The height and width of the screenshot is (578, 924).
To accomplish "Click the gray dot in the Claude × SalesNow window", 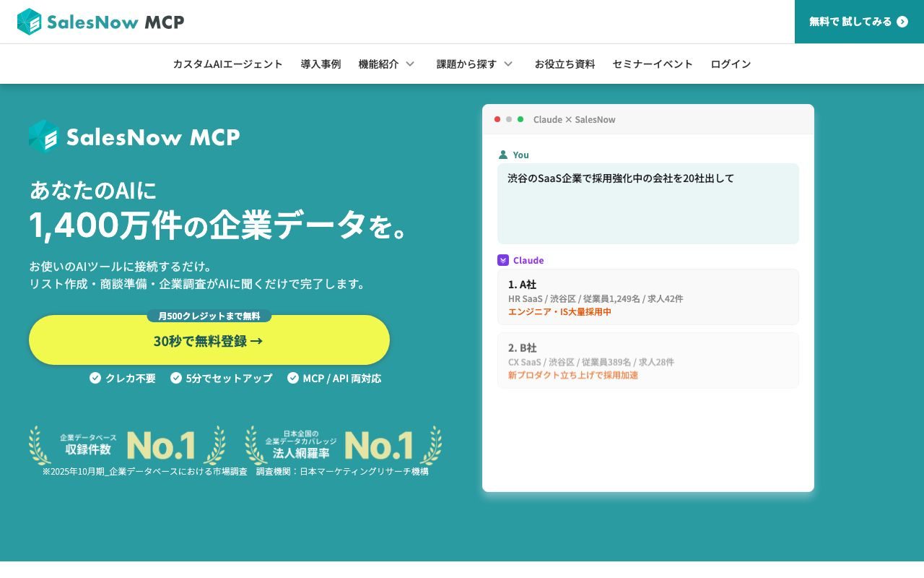I will coord(509,119).
